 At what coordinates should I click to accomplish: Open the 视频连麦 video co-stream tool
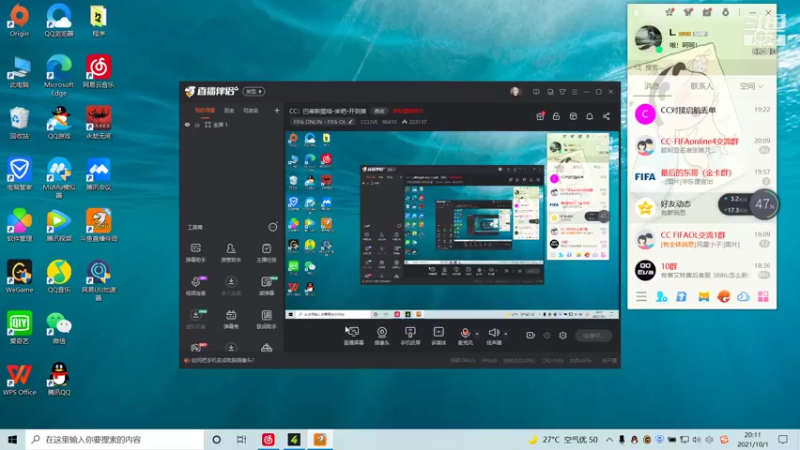coord(196,286)
